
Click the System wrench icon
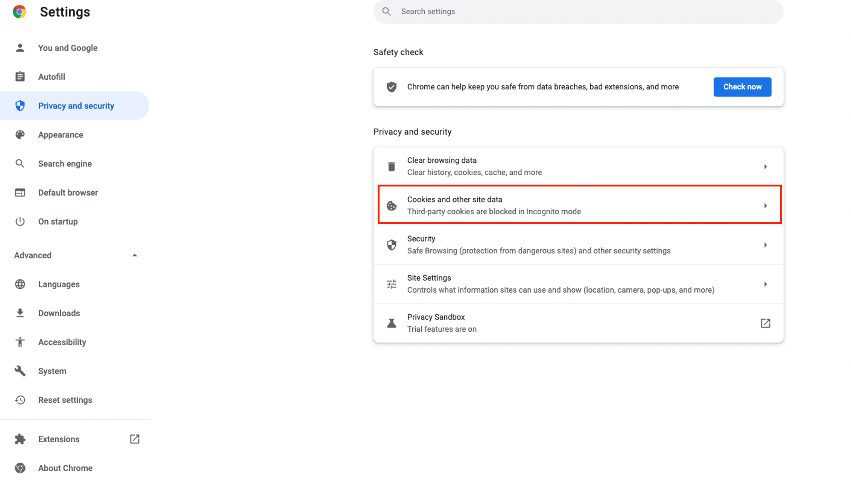(x=20, y=371)
